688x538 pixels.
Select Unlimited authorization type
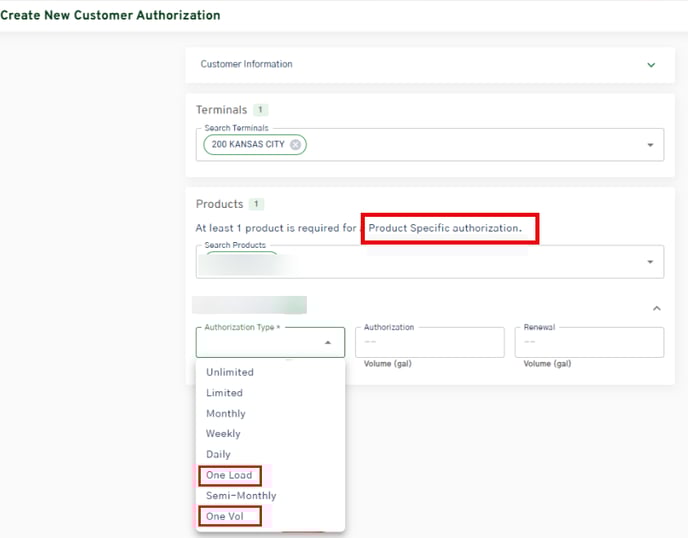(229, 372)
